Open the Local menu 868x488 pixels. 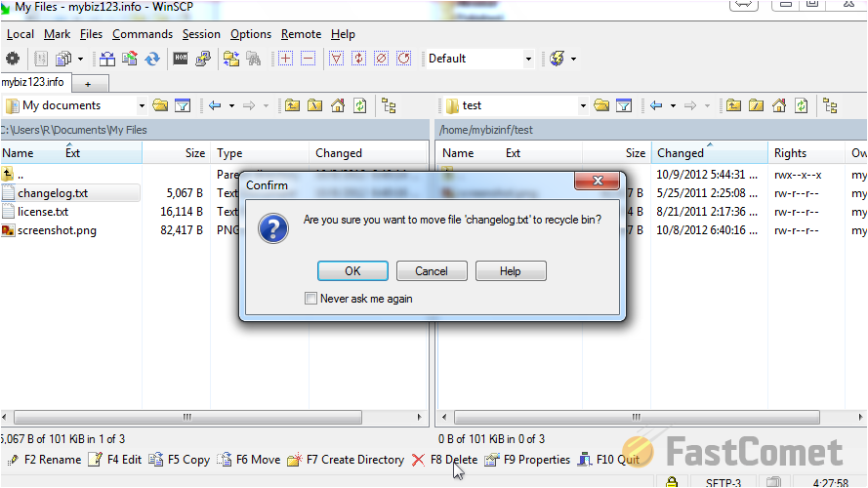[21, 34]
